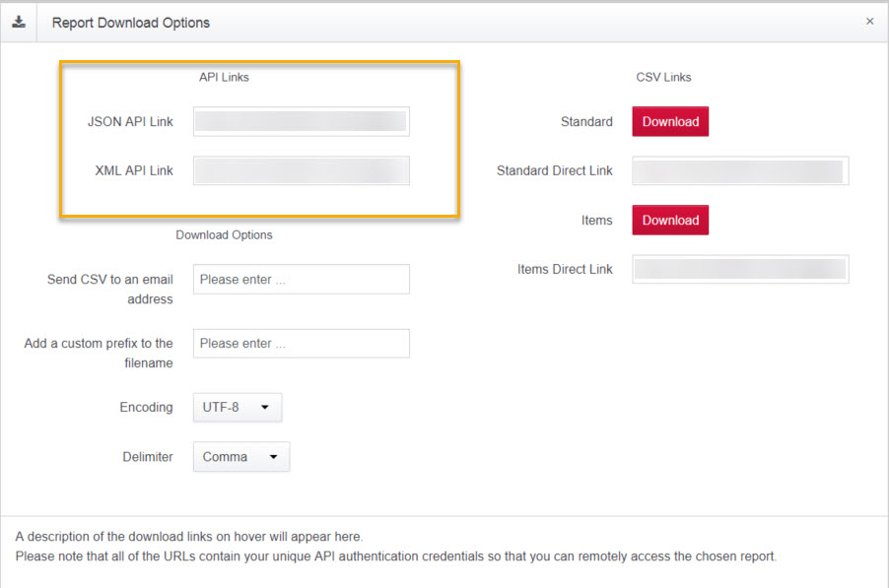Download the Standard CSV report
The width and height of the screenshot is (889, 588).
pos(670,121)
